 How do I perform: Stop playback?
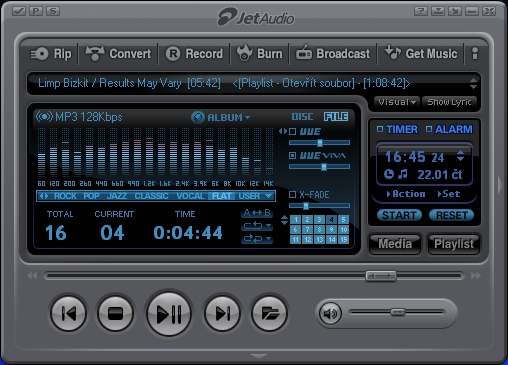(x=115, y=313)
